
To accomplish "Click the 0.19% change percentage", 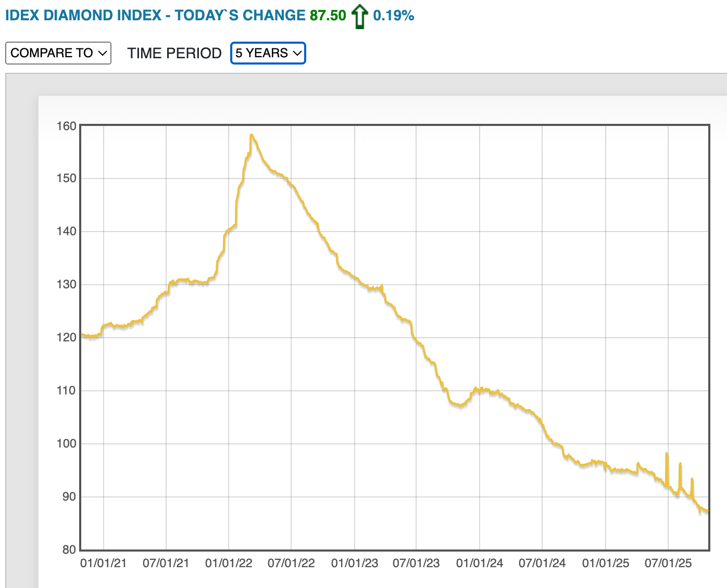I will tap(393, 16).
